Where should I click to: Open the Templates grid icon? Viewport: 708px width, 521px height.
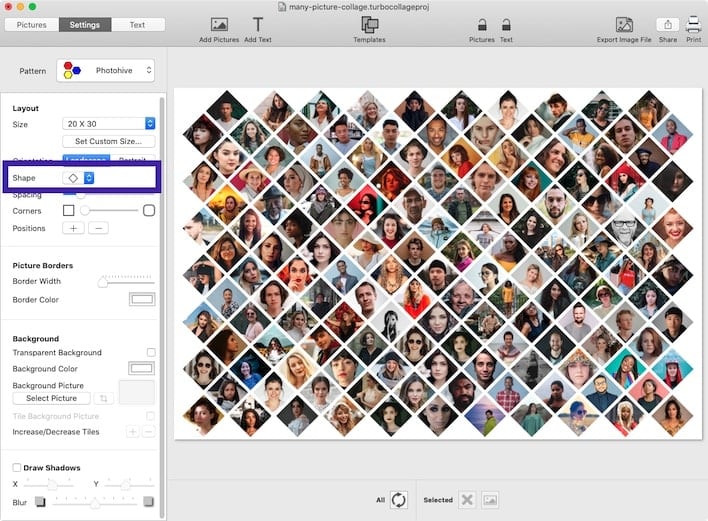pos(369,25)
